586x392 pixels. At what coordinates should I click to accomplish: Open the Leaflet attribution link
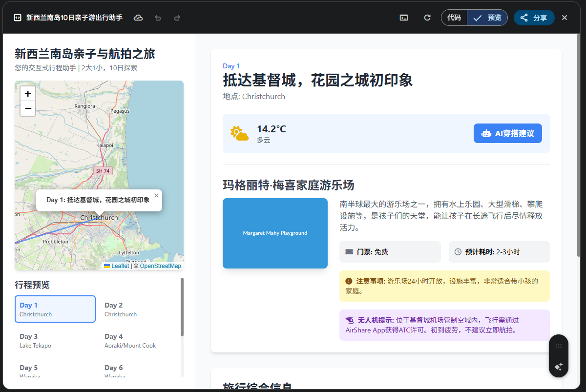click(120, 266)
